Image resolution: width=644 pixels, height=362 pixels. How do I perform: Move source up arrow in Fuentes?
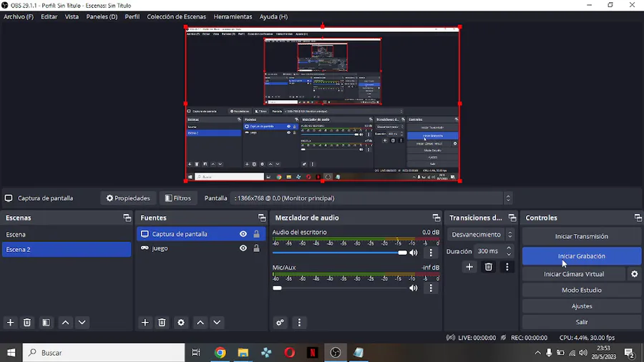[x=200, y=323]
